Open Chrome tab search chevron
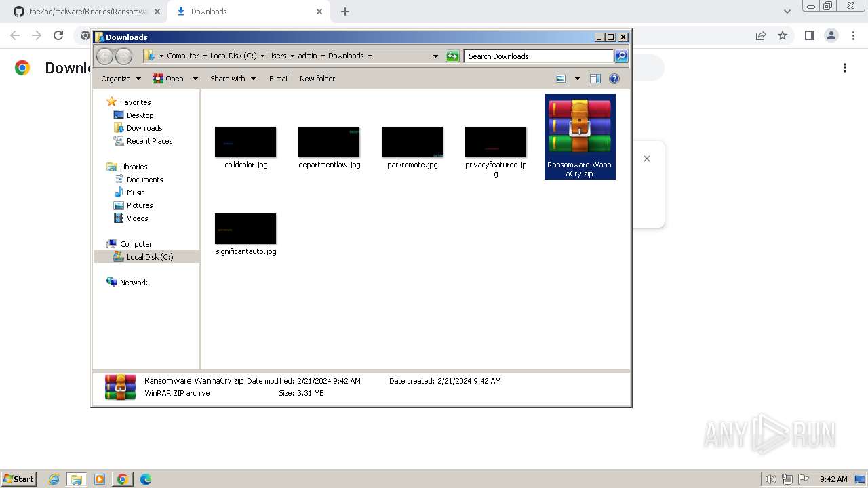Viewport: 868px width, 488px height. coord(787,12)
